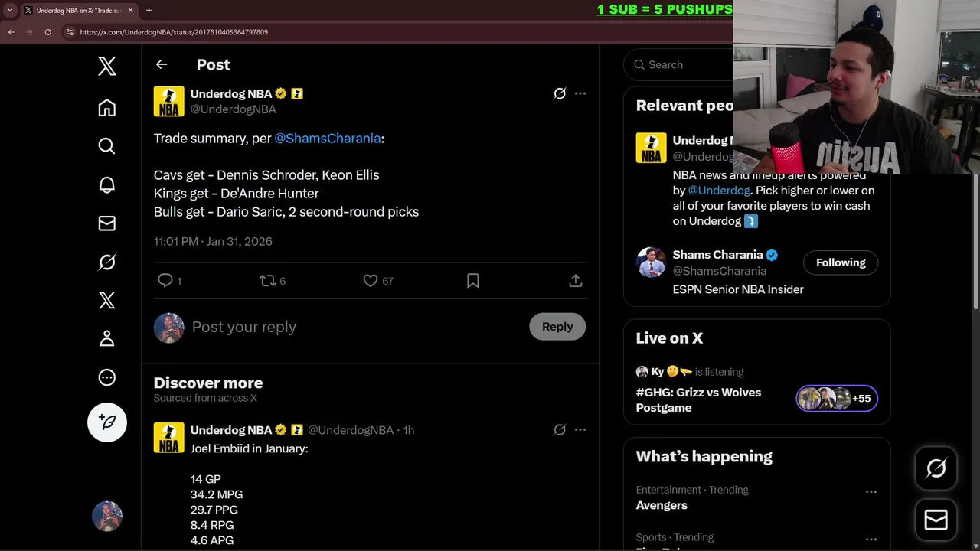Open site info icon beside URL

[x=70, y=32]
